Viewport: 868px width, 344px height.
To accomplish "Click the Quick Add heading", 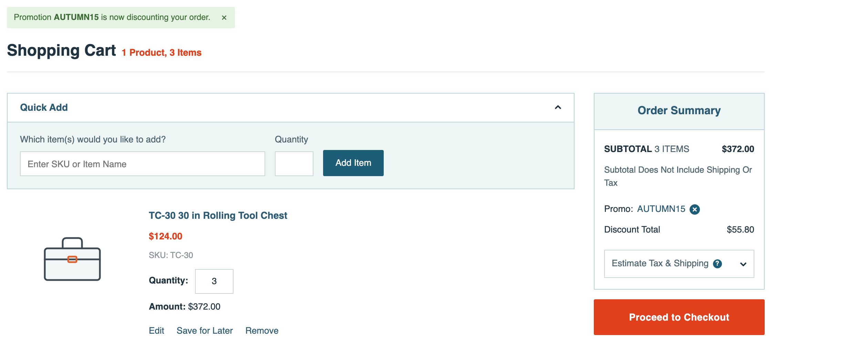I will pos(44,108).
